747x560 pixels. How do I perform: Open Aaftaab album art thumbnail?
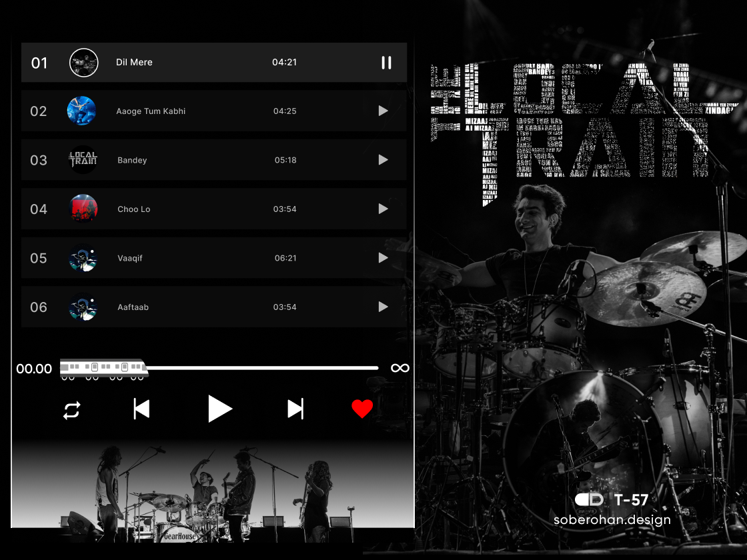(x=83, y=307)
